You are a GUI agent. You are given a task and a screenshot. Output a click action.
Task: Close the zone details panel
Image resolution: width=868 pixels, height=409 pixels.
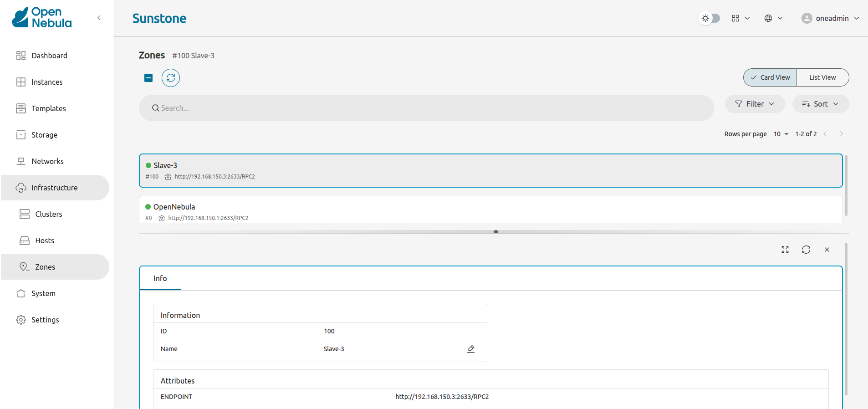pos(827,250)
